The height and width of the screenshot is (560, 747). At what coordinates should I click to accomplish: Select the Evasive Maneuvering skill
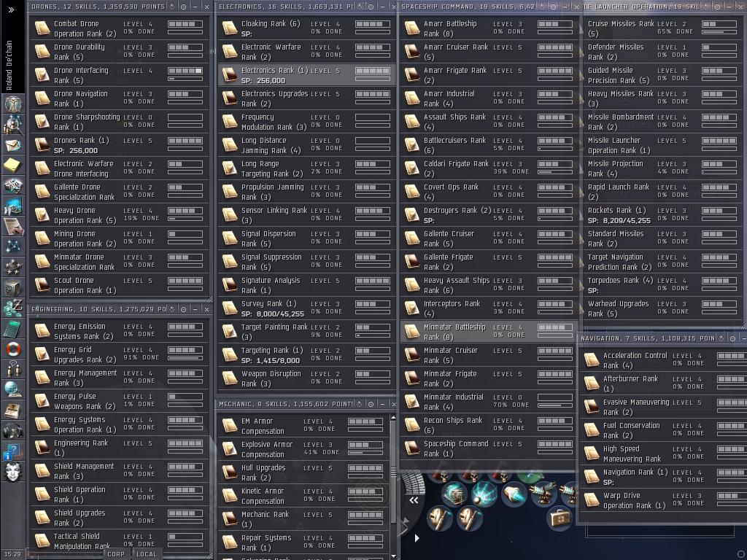click(x=663, y=407)
